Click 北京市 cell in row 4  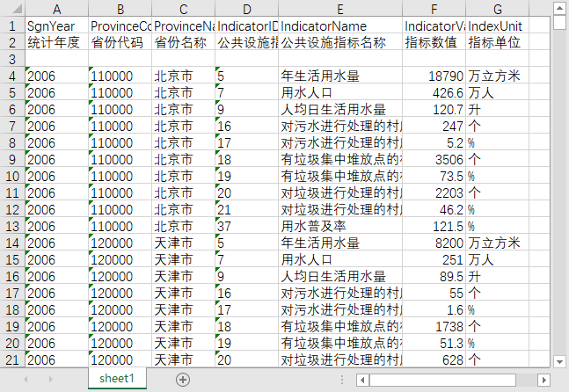click(x=184, y=76)
